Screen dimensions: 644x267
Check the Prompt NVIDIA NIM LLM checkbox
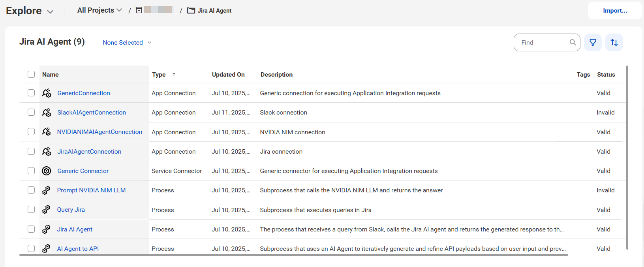31,190
